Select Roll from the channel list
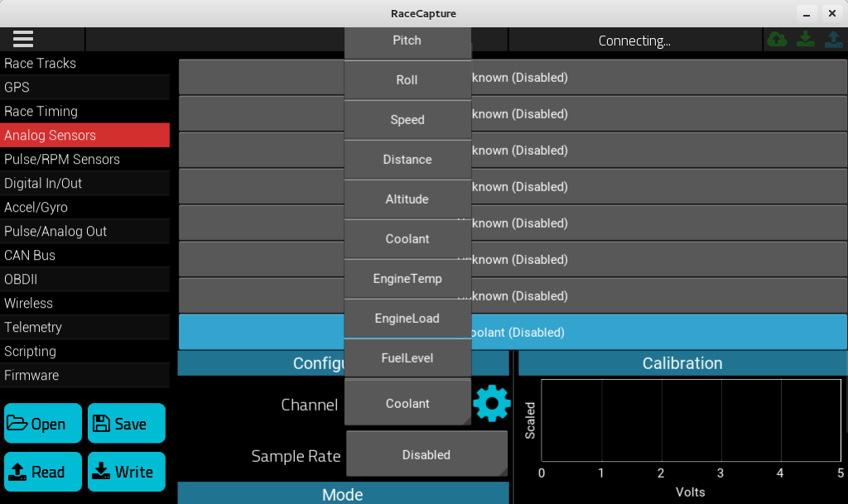 click(407, 80)
